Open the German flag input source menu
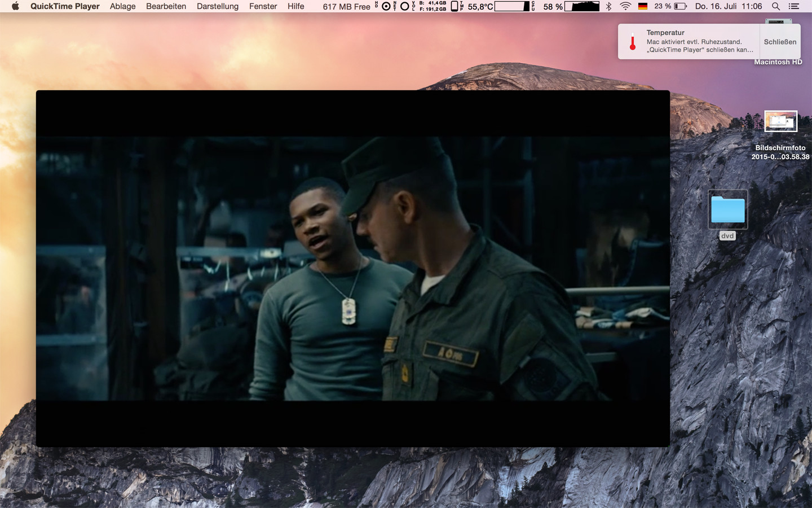The width and height of the screenshot is (812, 508). coord(643,6)
